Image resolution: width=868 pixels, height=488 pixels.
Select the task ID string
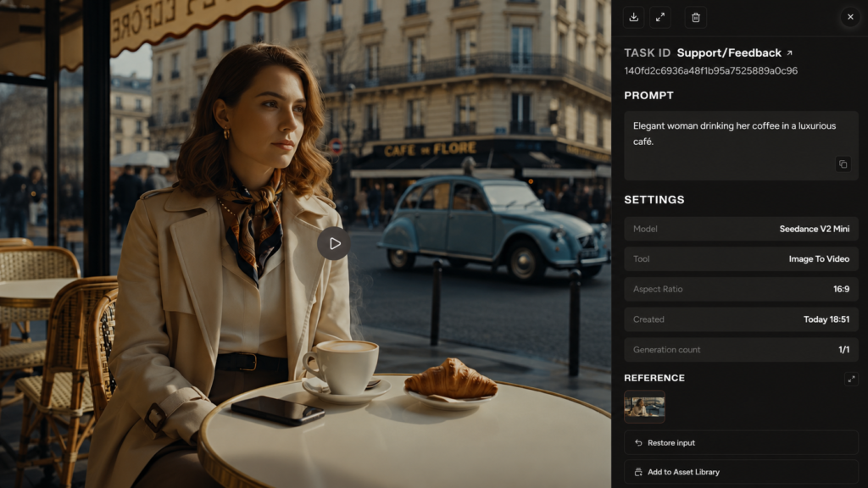(x=711, y=71)
